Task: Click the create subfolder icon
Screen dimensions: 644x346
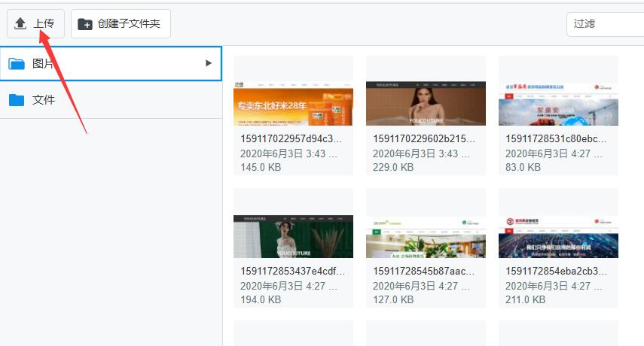Action: point(86,24)
